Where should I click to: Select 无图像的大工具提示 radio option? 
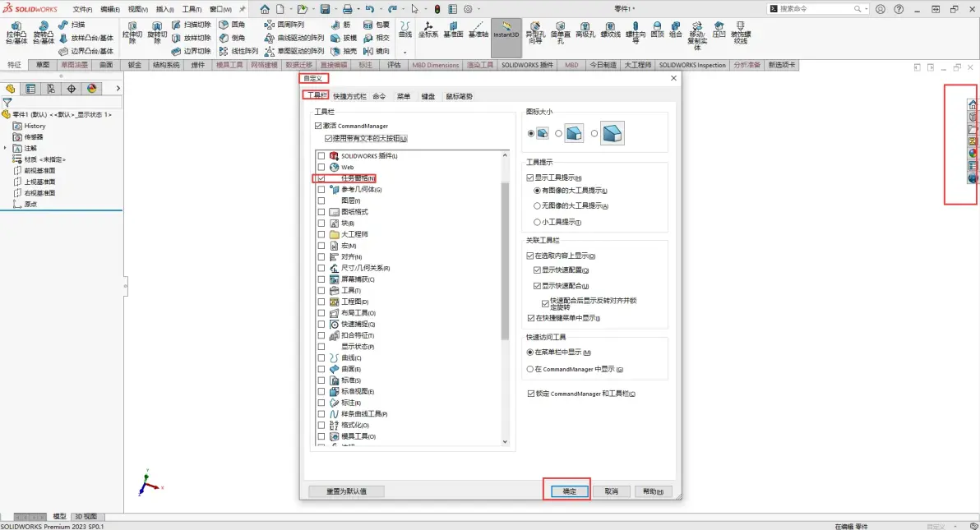click(x=537, y=205)
